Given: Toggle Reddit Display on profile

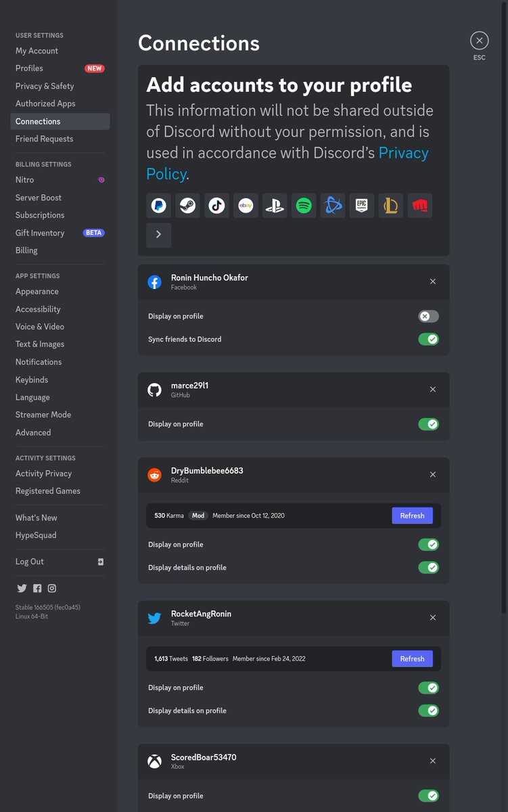Looking at the screenshot, I should [428, 545].
